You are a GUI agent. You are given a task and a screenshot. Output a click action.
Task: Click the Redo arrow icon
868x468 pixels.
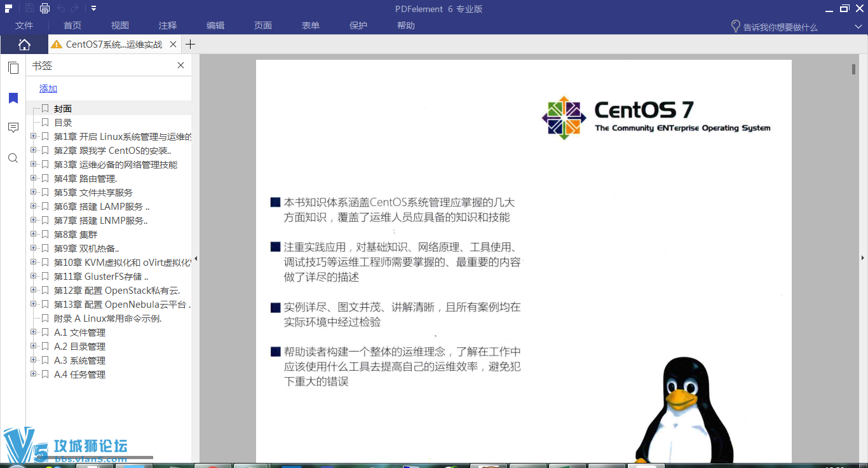pos(74,8)
